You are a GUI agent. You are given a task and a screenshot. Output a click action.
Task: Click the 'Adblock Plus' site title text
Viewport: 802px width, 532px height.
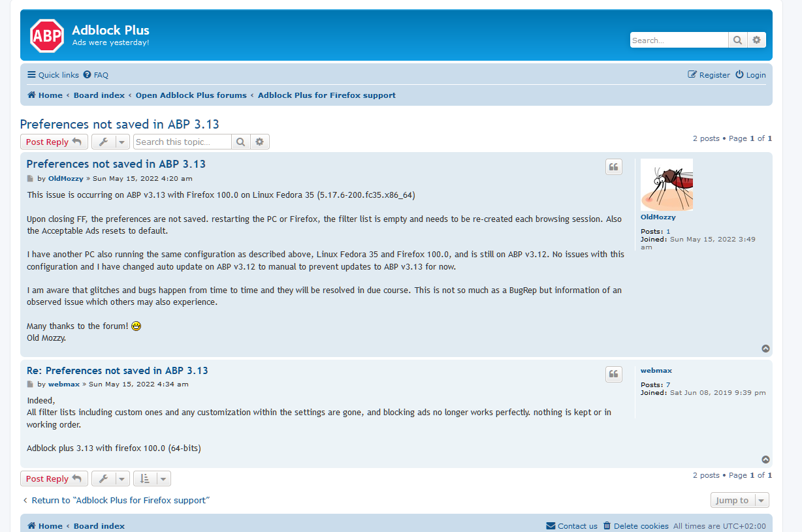111,30
